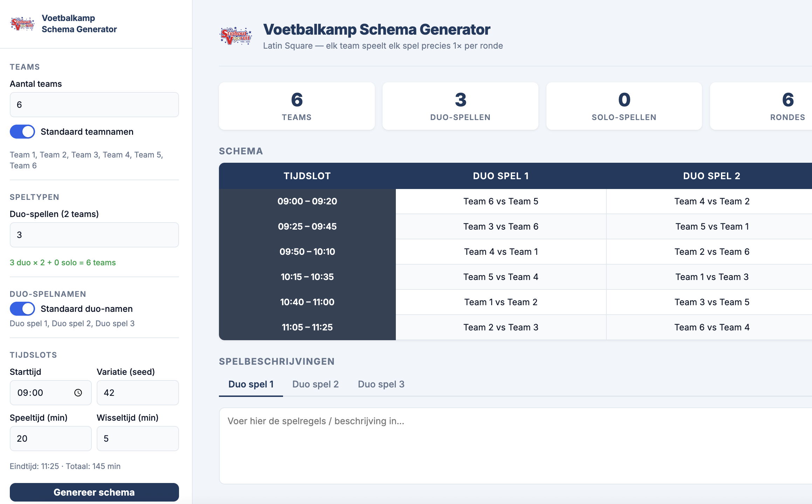Click the SCHEMA section heading

point(241,151)
